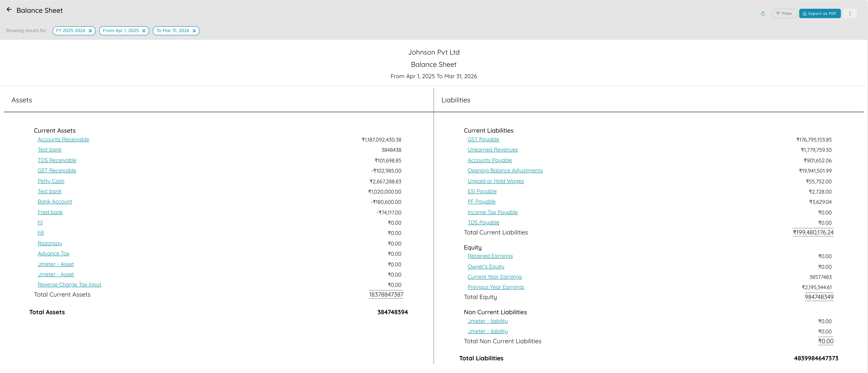Open the Fred bank account link
This screenshot has height=373, width=868.
[x=50, y=212]
